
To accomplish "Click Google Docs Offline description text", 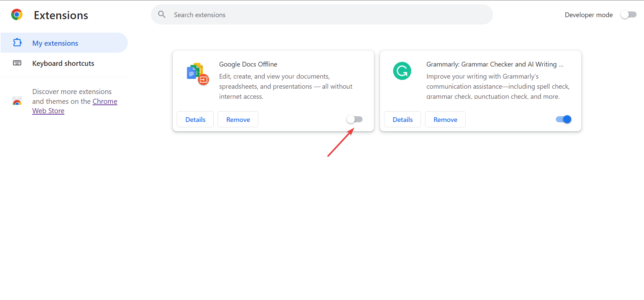I will click(x=286, y=86).
